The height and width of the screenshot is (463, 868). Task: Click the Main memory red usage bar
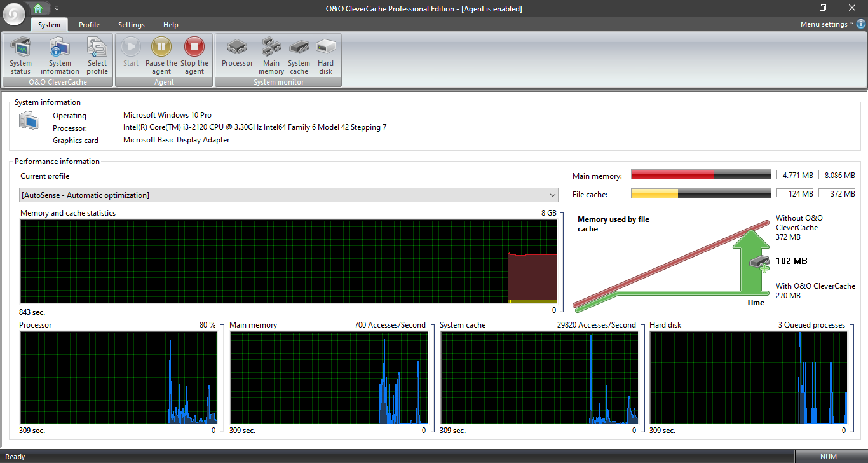click(x=700, y=175)
